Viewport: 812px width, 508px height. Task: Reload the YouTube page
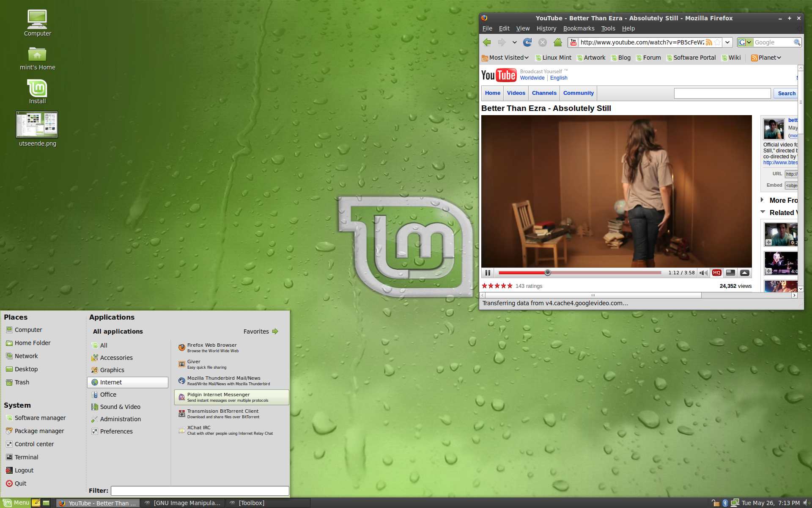527,42
